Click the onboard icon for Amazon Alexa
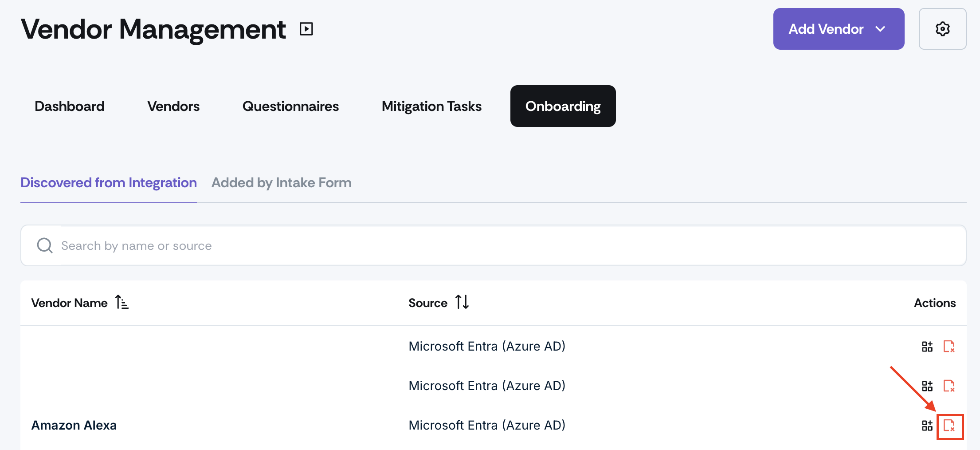The width and height of the screenshot is (980, 450). click(x=927, y=426)
